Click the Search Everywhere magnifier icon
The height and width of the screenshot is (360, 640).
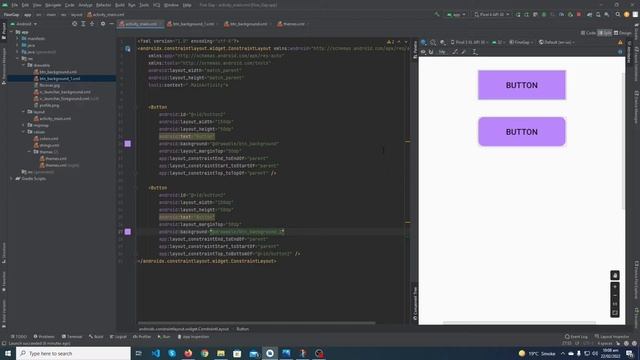618,14
